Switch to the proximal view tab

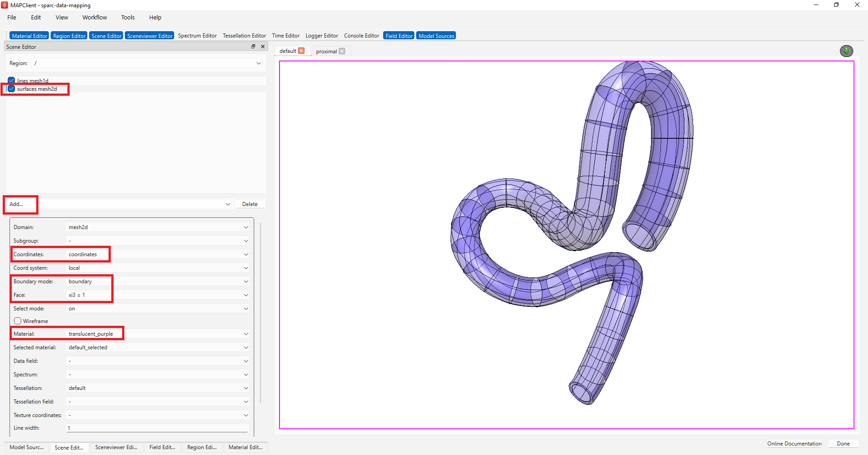(x=327, y=51)
